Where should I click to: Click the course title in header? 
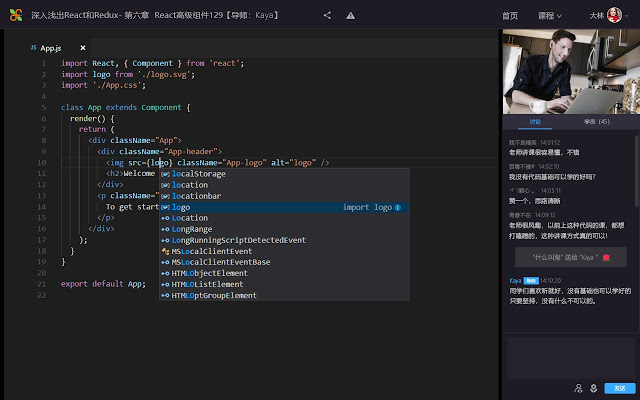pos(155,16)
